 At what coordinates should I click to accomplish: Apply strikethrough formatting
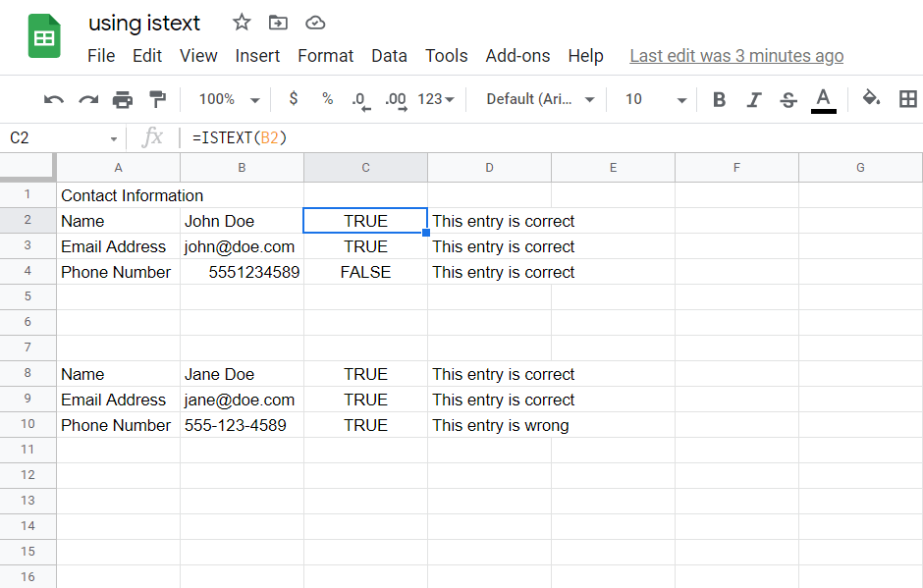[788, 100]
